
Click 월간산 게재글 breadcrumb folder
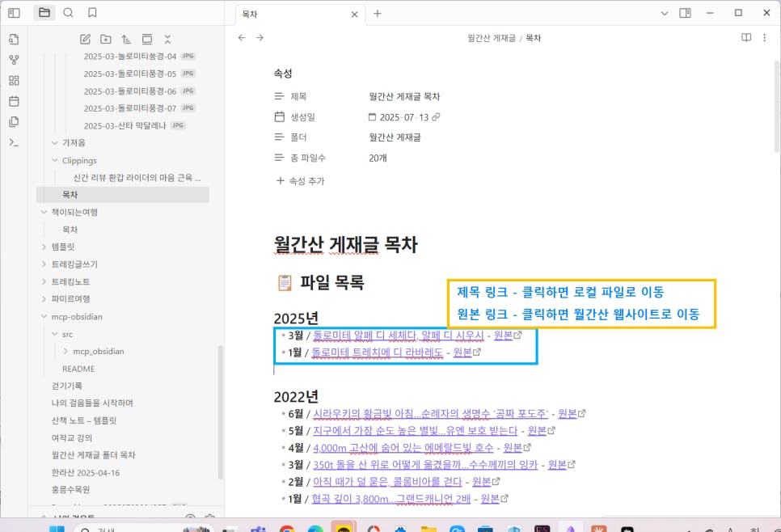(491, 38)
